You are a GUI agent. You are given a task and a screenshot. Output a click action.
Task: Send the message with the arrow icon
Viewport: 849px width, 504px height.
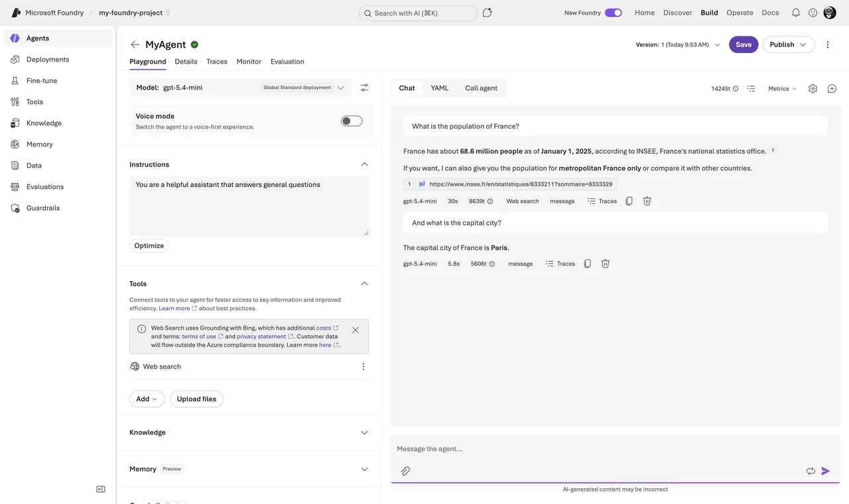(826, 471)
